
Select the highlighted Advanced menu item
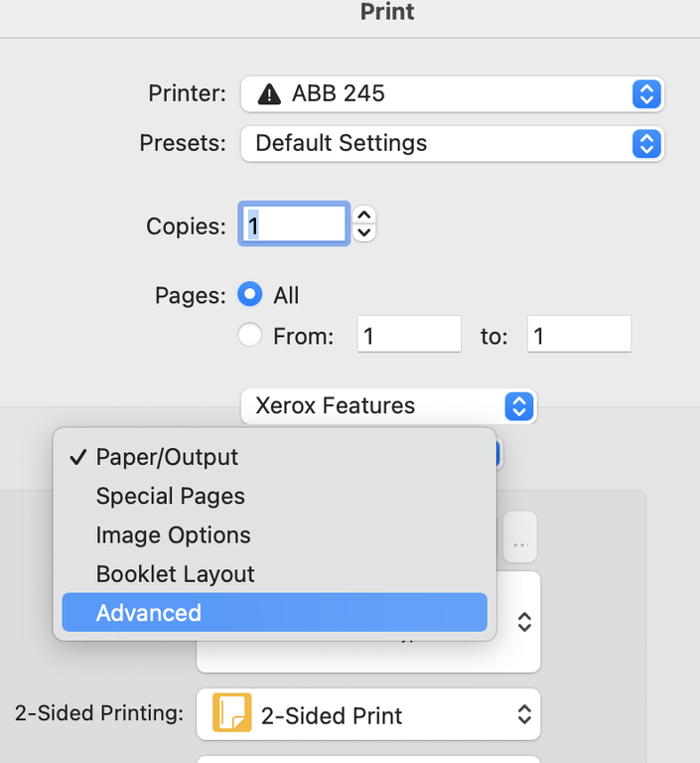pos(149,613)
